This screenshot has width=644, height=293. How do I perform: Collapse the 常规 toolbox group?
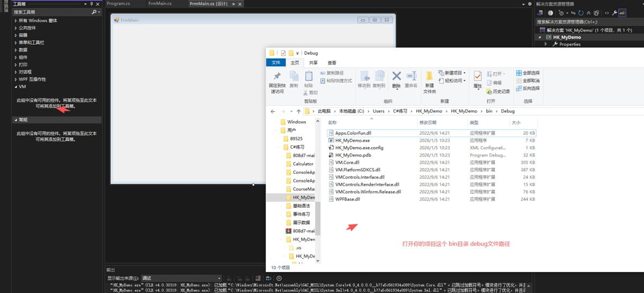16,120
